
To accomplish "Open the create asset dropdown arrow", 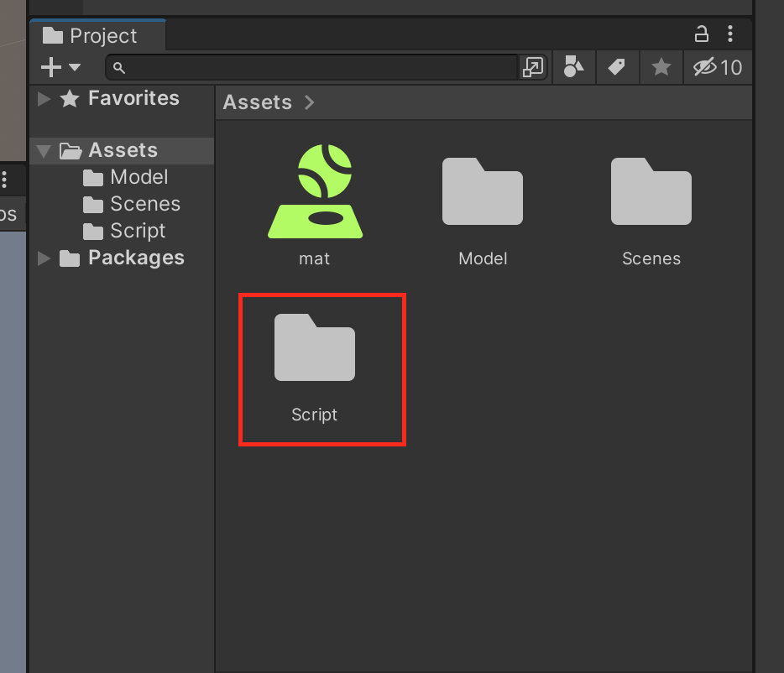I will coord(75,67).
